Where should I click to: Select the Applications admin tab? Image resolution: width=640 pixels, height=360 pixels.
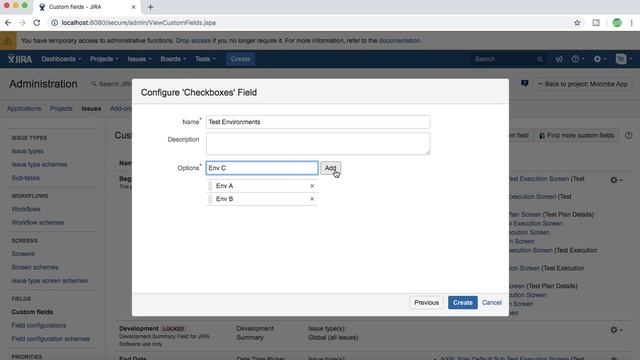coord(24,109)
